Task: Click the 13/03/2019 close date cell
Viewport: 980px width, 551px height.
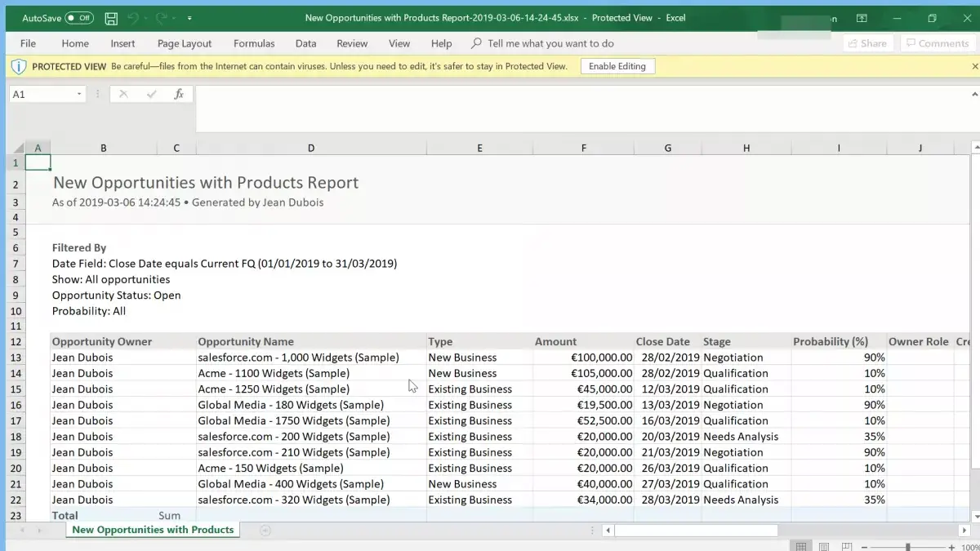Action: (668, 405)
